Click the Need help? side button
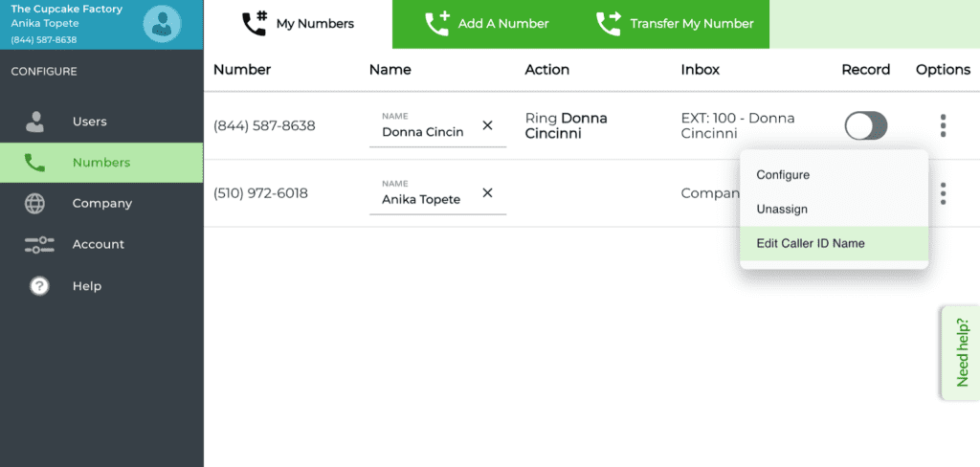 [961, 353]
